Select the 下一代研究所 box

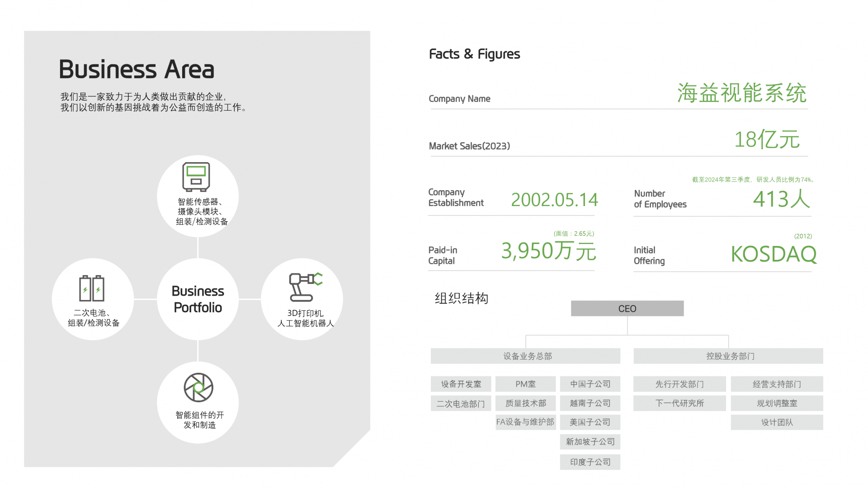pos(679,403)
